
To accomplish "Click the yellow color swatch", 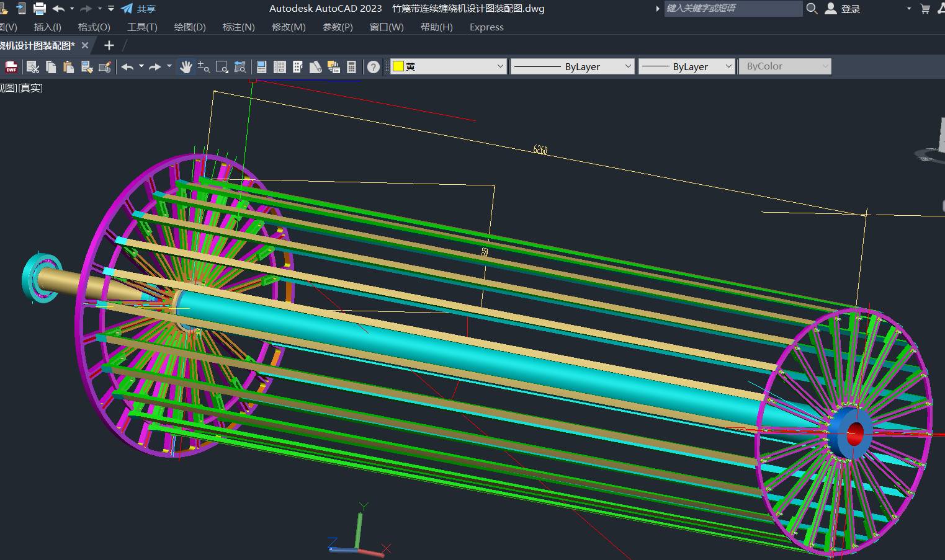I will click(398, 66).
